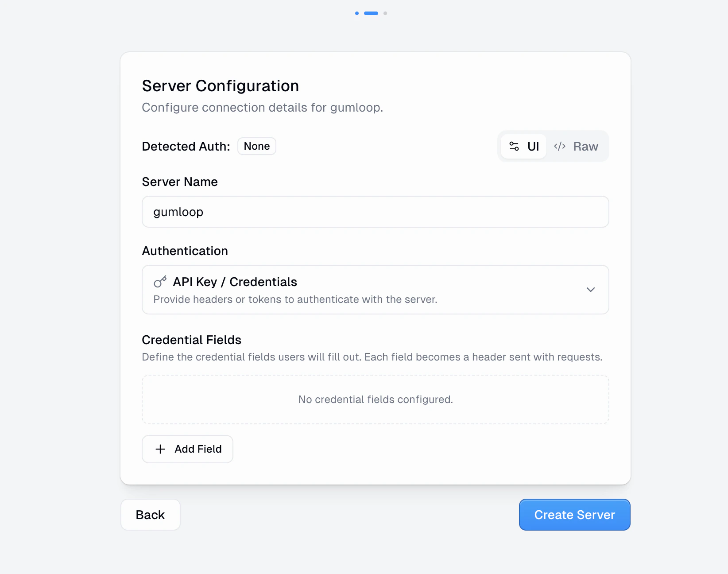This screenshot has height=574, width=728.
Task: Click the None badge next to Detected Auth
Action: [256, 146]
